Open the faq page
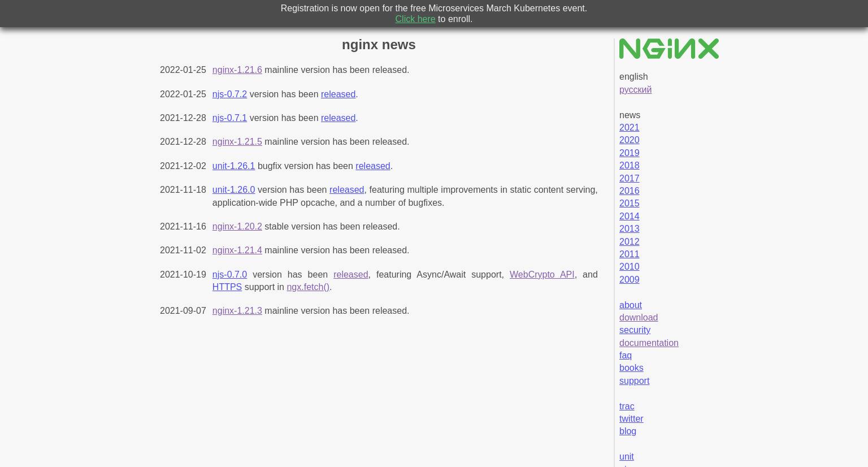Screen dimensions: 868x467 [x=625, y=355]
